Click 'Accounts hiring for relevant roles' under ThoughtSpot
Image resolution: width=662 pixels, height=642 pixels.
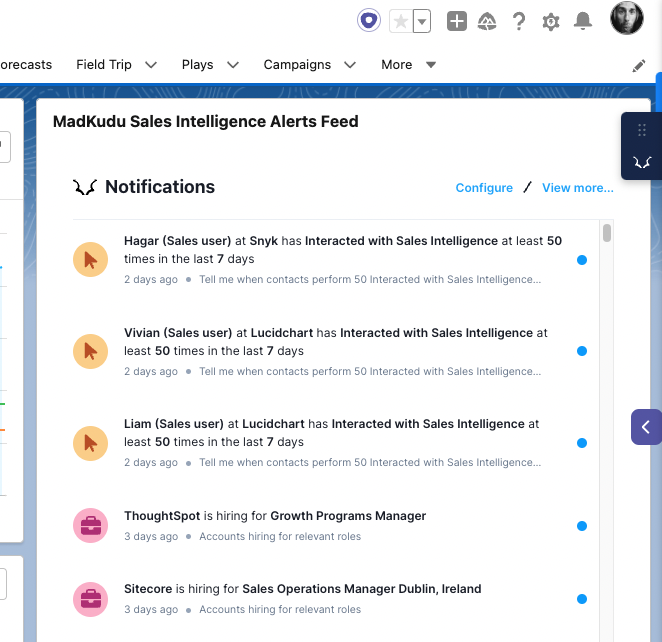tap(280, 536)
